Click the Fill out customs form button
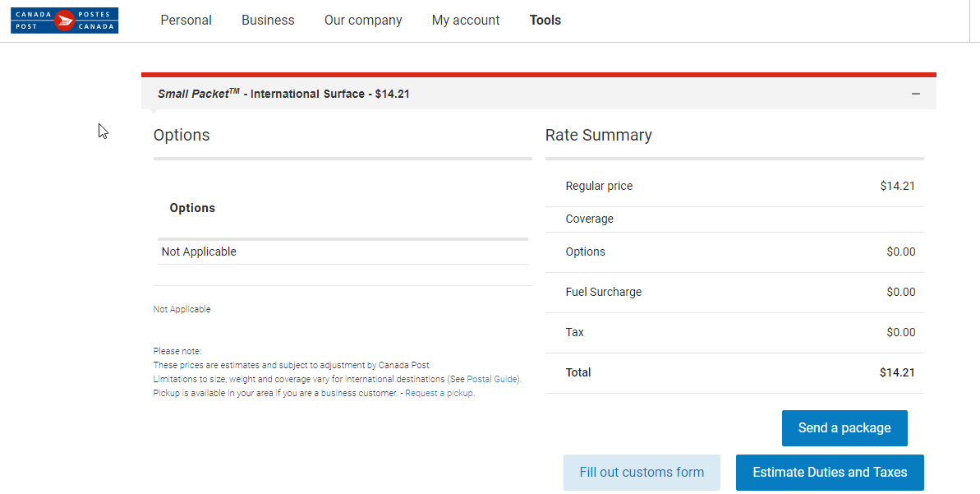980x494 pixels. [642, 472]
